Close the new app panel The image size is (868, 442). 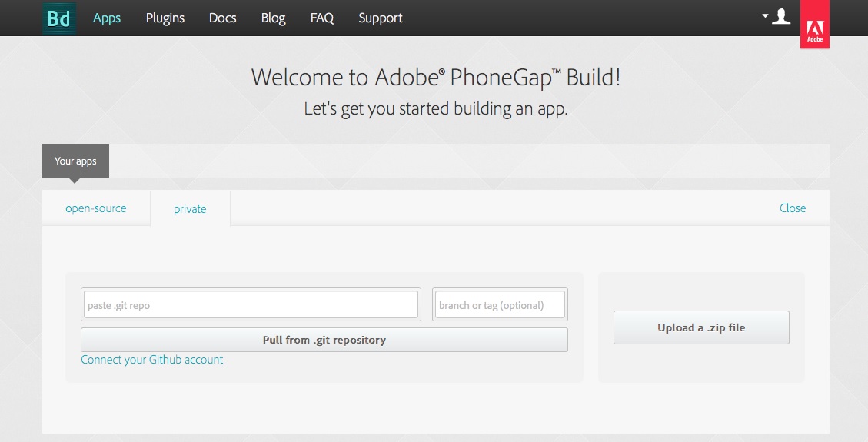click(792, 208)
